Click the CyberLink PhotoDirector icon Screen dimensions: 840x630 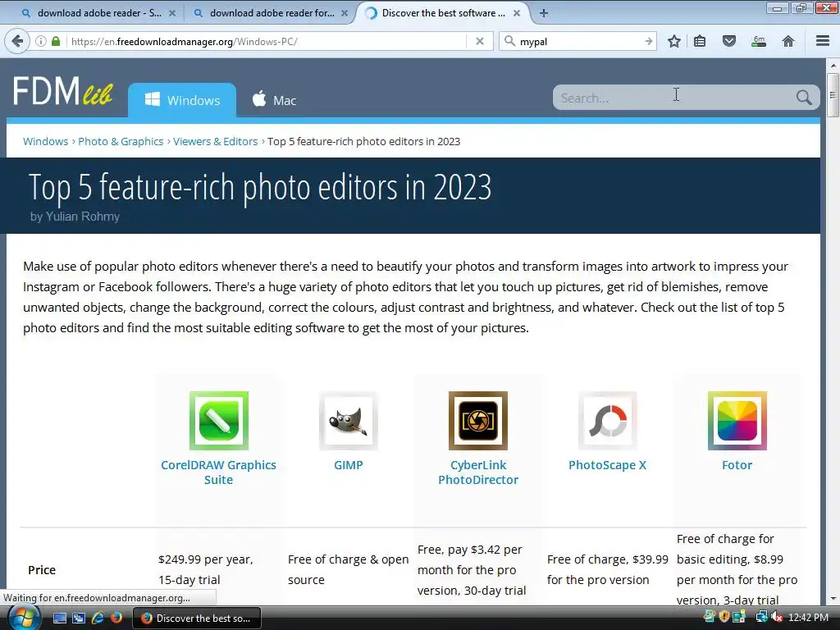click(x=478, y=421)
